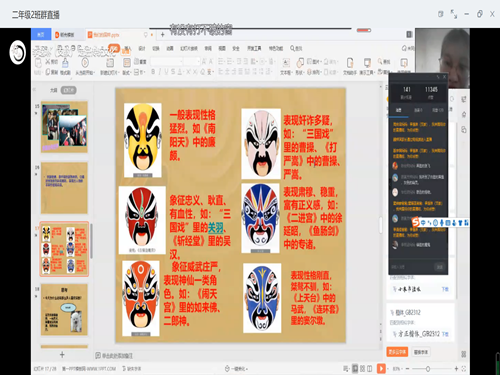Increase font size with larger A icon
Viewport: 500px width, 375px height.
(204, 61)
